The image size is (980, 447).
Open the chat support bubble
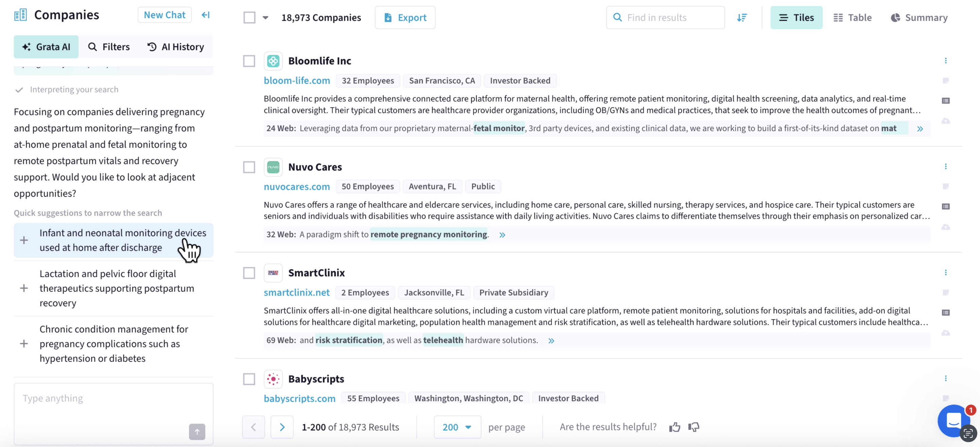(953, 421)
